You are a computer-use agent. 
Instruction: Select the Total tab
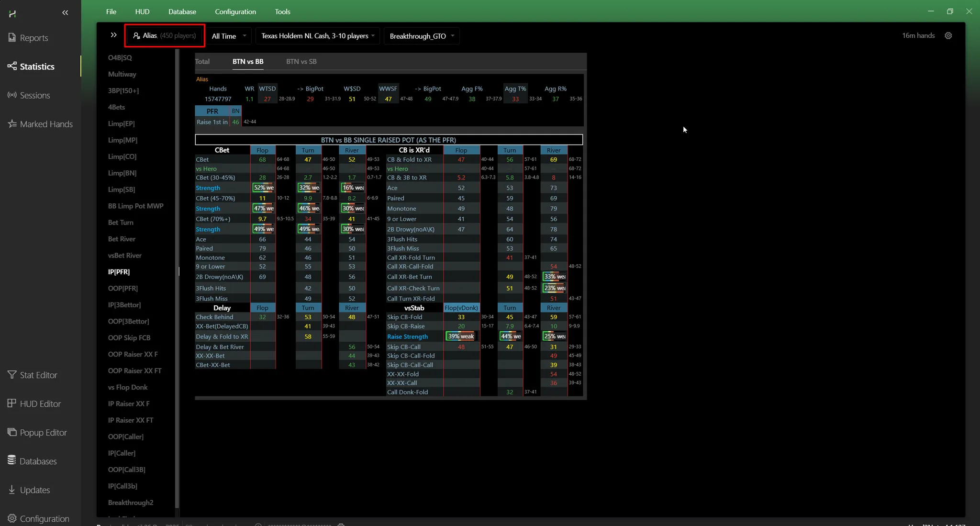(202, 61)
